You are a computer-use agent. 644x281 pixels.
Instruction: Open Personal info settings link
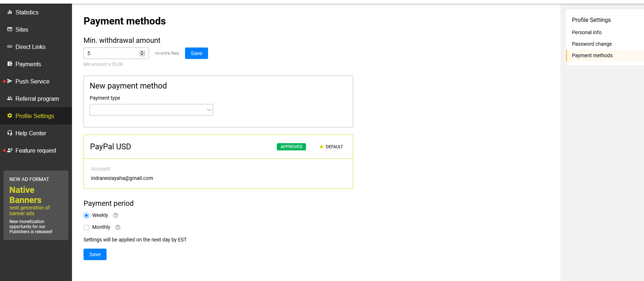[587, 32]
